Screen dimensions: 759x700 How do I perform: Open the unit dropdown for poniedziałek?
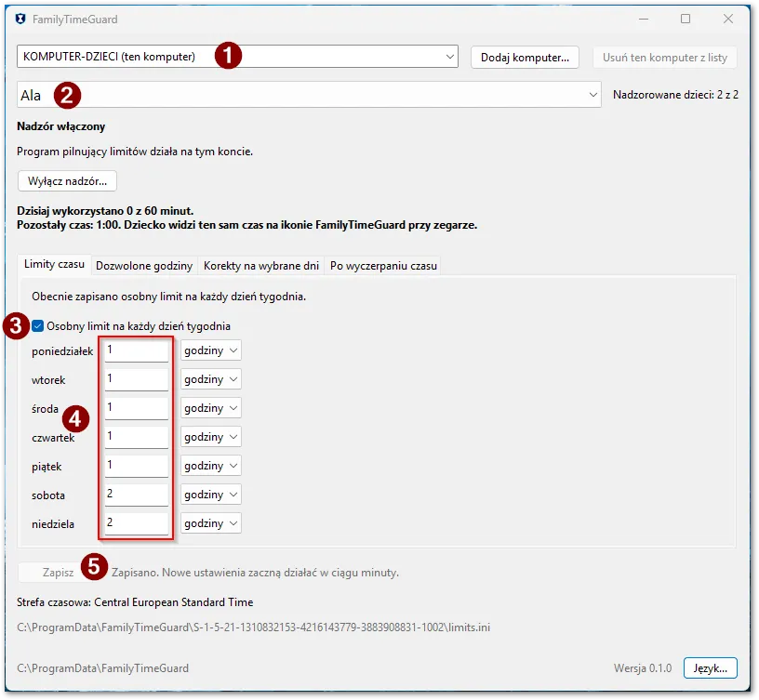(210, 350)
